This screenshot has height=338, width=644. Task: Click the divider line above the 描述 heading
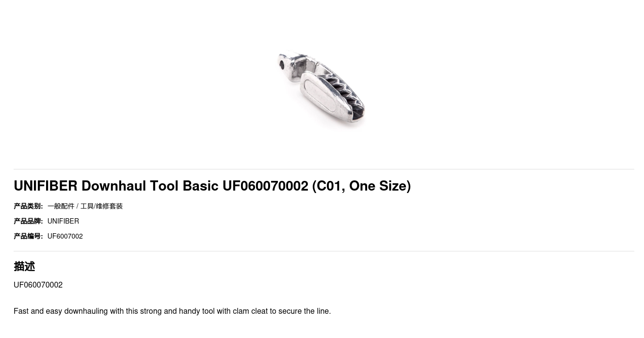[324, 251]
